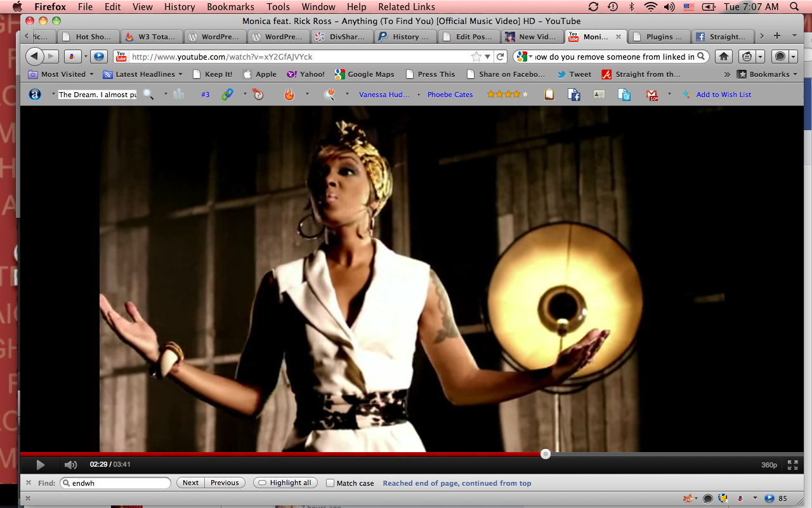Click the video progress bar scrubber handle

pos(546,454)
